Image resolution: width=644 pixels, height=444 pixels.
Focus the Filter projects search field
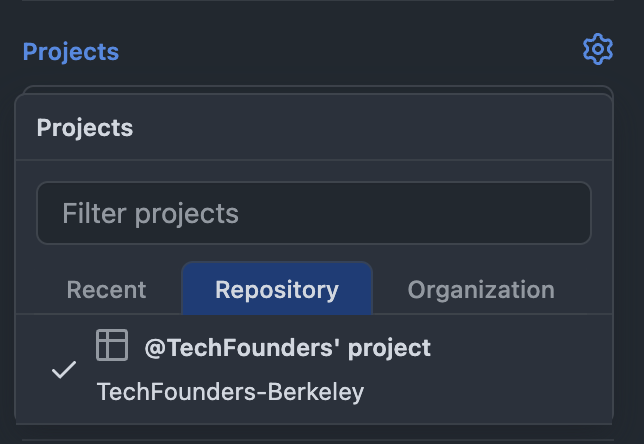(313, 213)
